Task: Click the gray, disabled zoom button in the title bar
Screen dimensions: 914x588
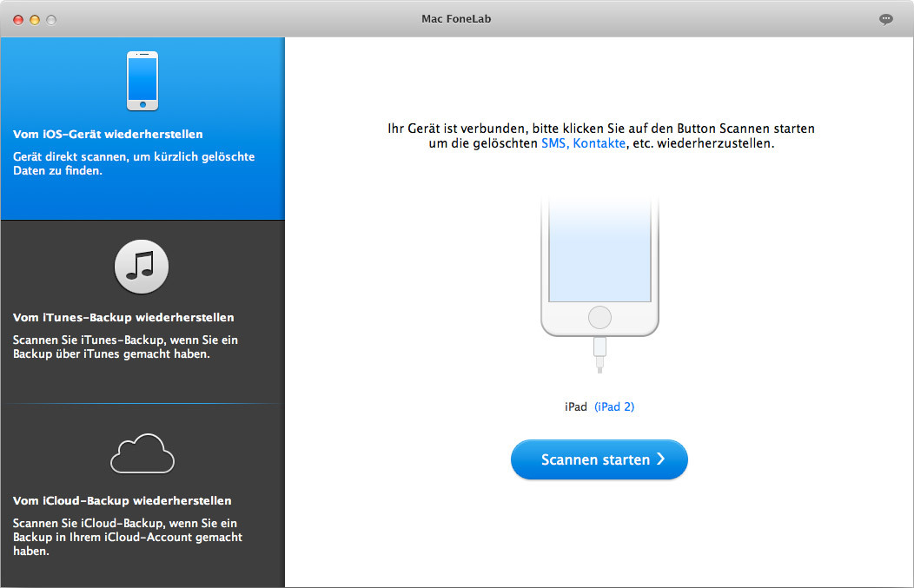Action: [51, 20]
